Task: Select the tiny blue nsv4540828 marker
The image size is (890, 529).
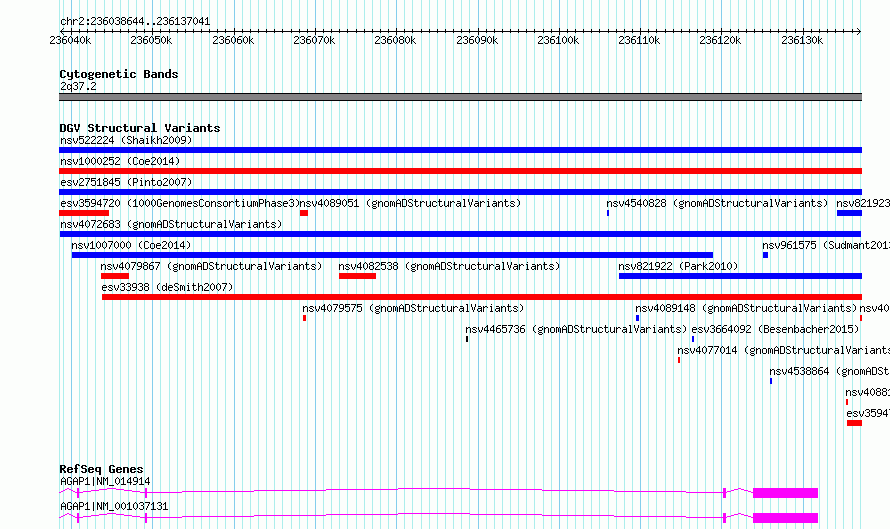Action: (x=608, y=213)
